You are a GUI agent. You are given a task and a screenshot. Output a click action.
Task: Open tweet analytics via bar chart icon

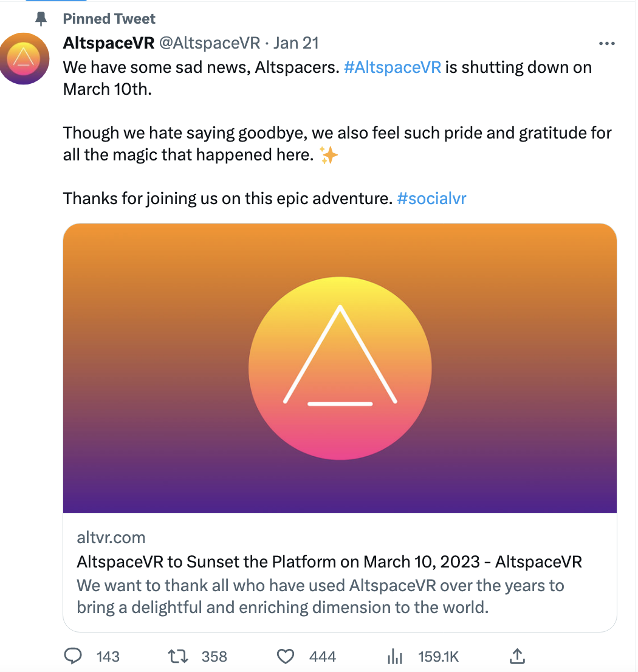395,656
